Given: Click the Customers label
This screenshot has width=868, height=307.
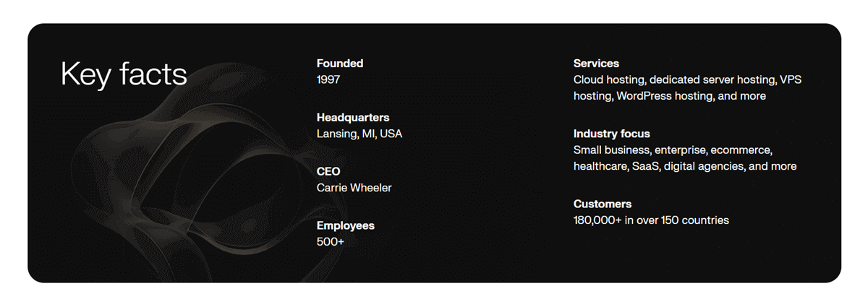Looking at the screenshot, I should click(x=603, y=204).
